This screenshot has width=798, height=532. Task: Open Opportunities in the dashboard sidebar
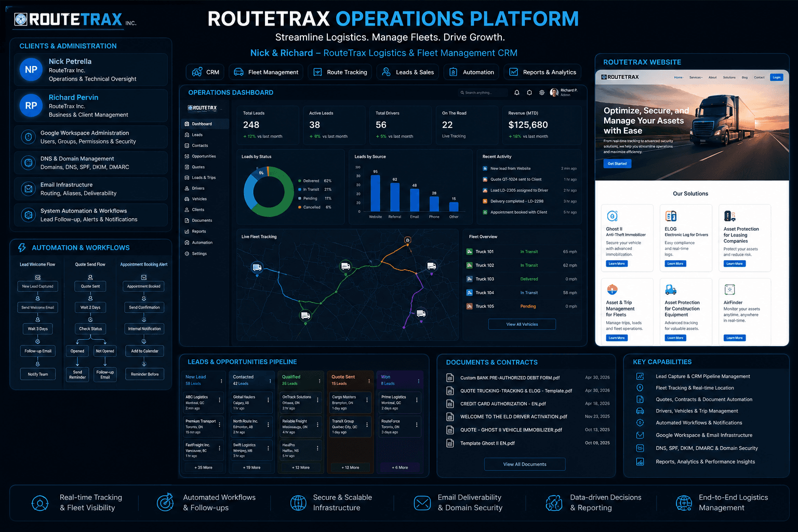pos(204,156)
